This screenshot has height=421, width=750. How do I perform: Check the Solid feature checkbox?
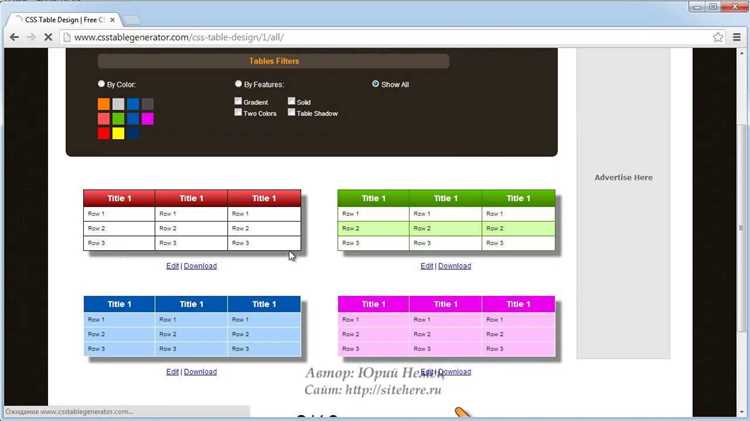291,101
